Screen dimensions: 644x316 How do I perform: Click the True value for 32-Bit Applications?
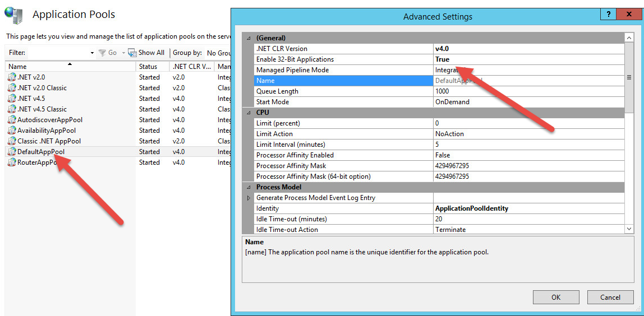pos(443,59)
